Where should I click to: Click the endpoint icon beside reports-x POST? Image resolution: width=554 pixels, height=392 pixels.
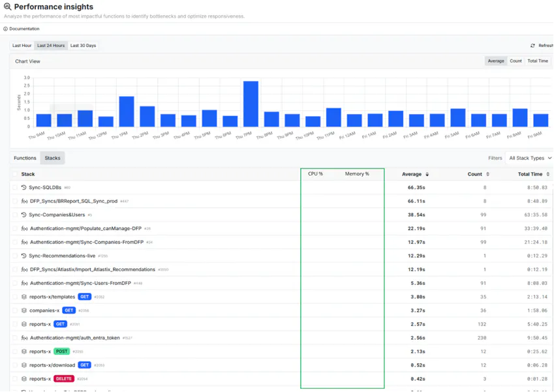(x=24, y=352)
